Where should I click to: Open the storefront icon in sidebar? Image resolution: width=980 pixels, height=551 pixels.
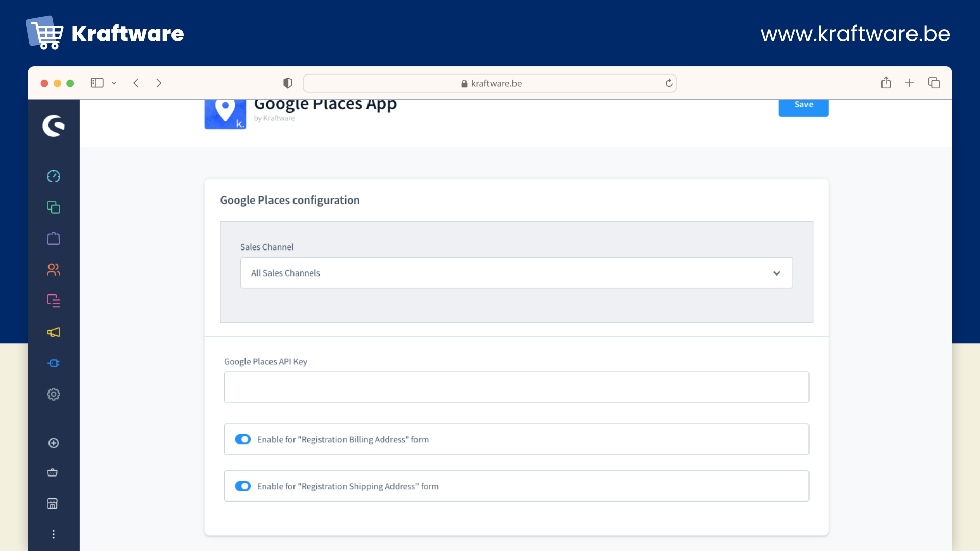coord(53,504)
